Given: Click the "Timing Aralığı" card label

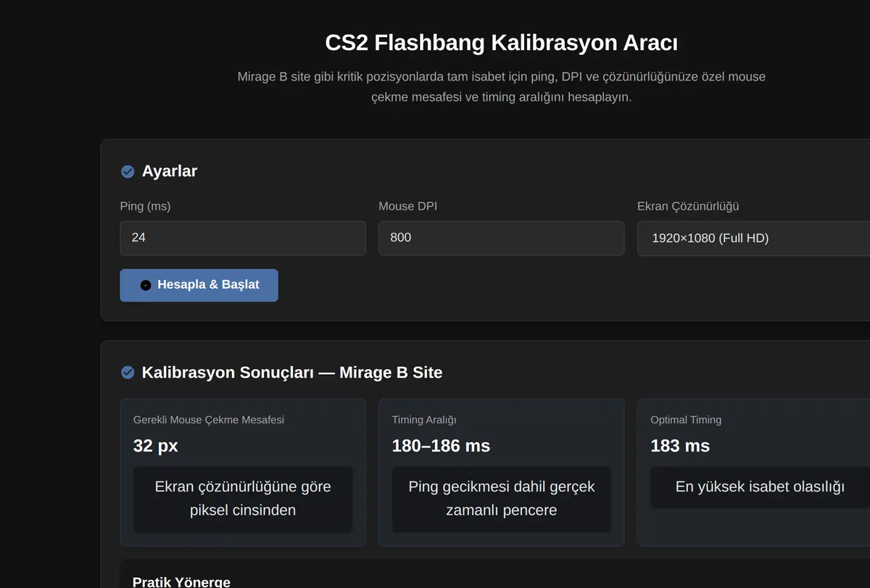Looking at the screenshot, I should tap(424, 420).
